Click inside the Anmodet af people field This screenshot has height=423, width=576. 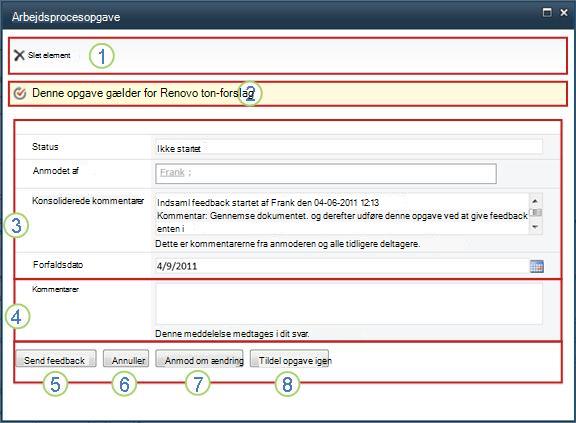tap(326, 174)
